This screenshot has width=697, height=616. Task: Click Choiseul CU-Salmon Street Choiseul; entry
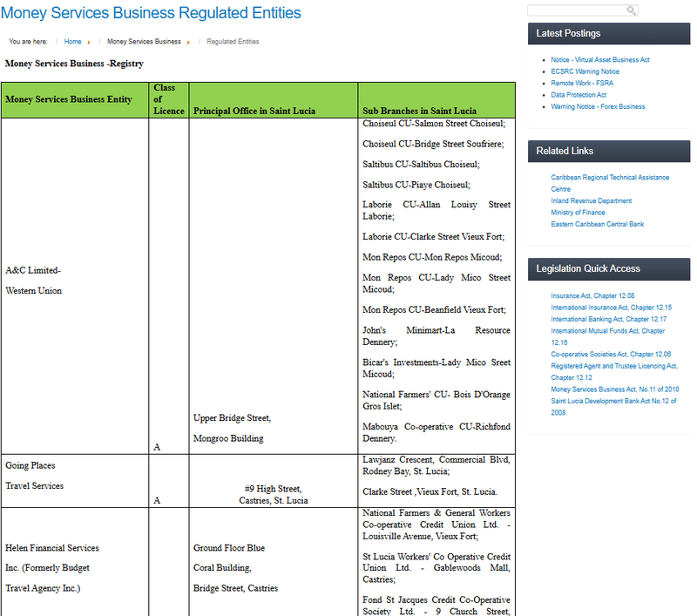coord(434,124)
